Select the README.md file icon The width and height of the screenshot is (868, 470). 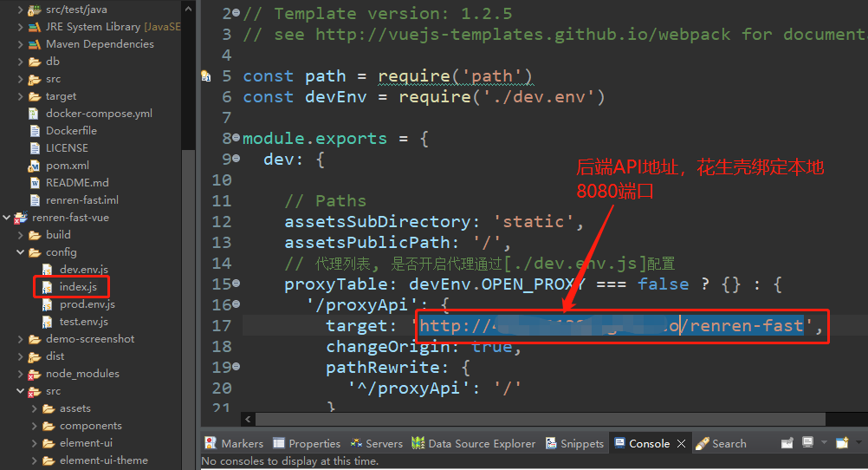point(35,183)
